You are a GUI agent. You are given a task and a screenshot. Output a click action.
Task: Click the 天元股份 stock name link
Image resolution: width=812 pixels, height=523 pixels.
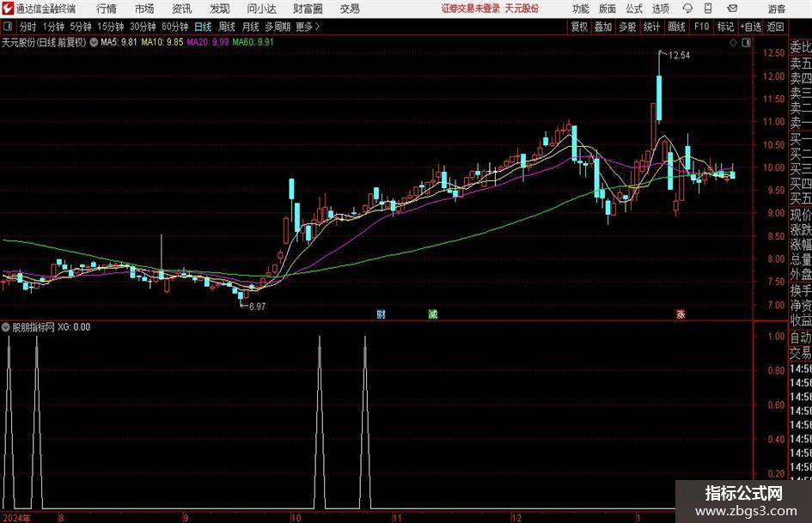click(522, 9)
